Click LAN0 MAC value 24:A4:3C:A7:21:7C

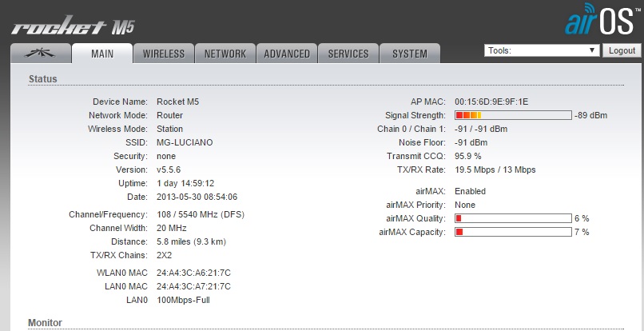point(193,286)
